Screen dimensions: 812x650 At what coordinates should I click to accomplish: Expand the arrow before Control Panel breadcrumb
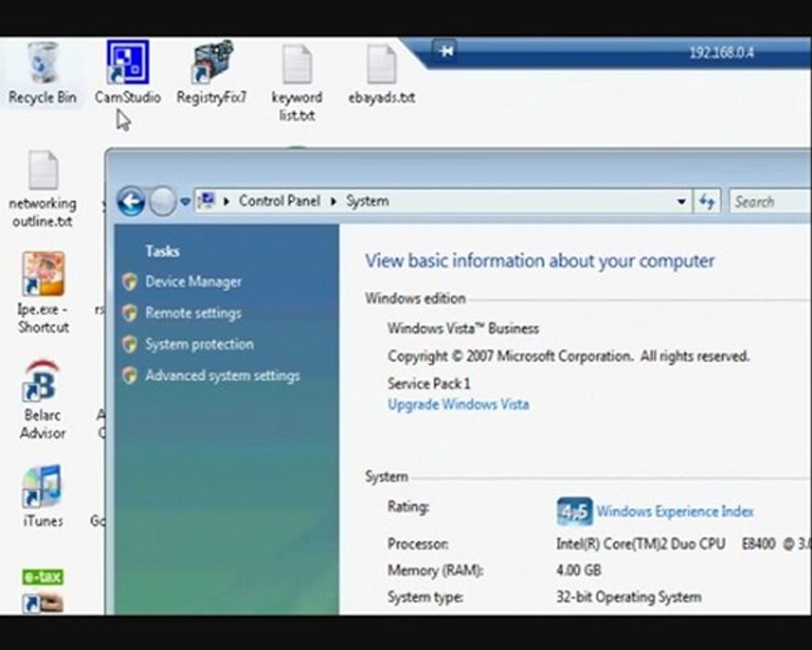click(226, 201)
